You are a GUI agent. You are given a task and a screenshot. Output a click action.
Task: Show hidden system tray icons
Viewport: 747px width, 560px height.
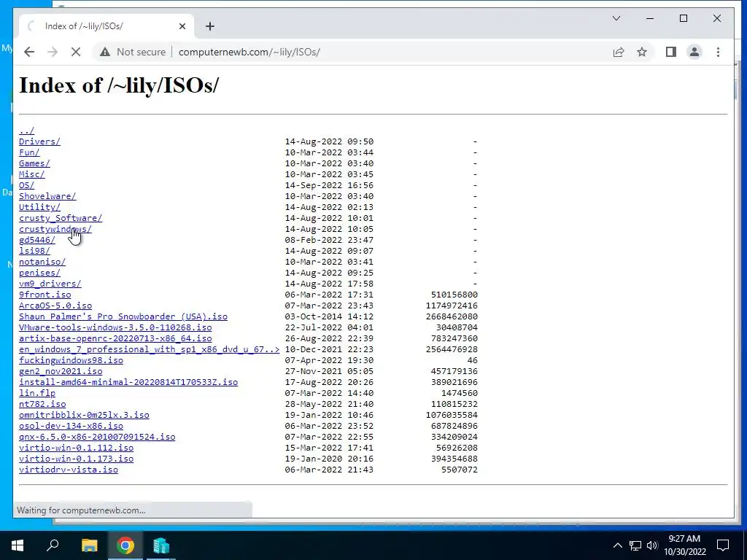pos(617,545)
